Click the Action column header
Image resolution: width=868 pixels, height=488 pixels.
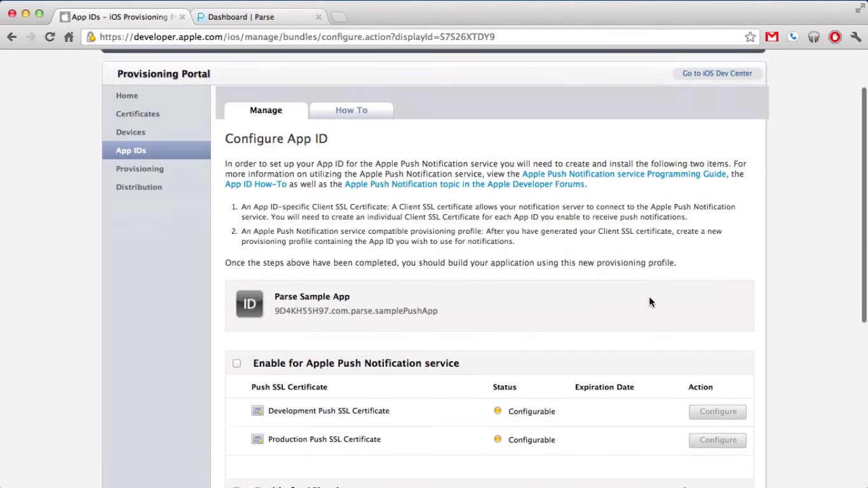click(x=701, y=387)
